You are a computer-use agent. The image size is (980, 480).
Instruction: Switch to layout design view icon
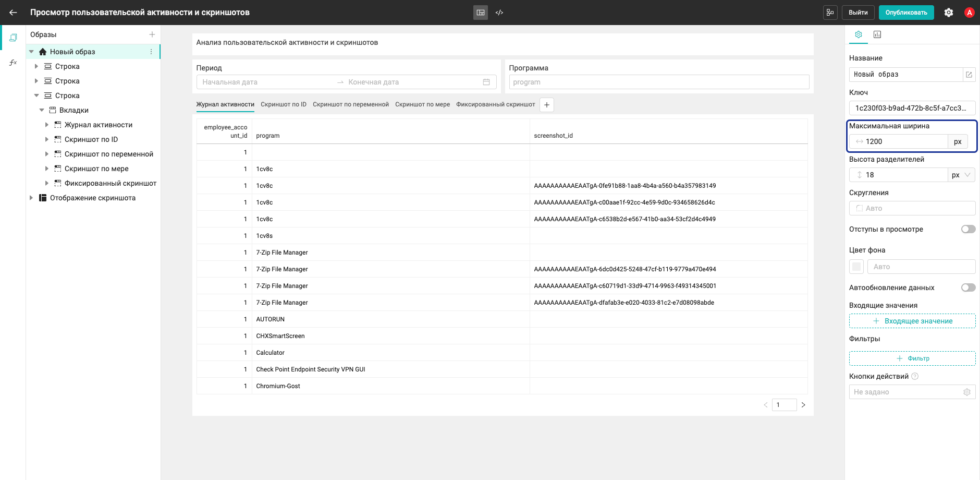coord(481,13)
